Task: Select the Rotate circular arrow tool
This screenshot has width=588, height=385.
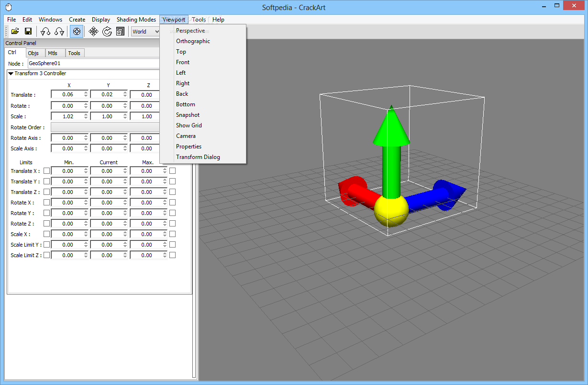Action: pos(107,32)
